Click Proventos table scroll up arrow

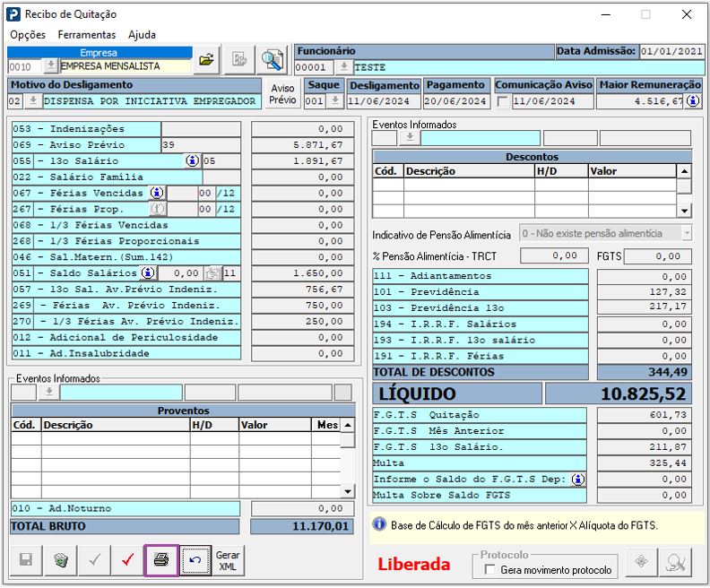tap(348, 425)
